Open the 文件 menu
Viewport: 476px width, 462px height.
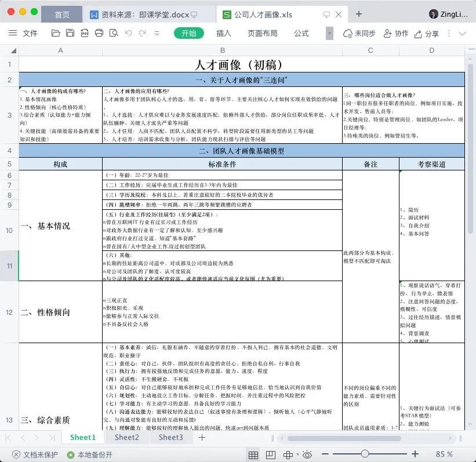[30, 34]
